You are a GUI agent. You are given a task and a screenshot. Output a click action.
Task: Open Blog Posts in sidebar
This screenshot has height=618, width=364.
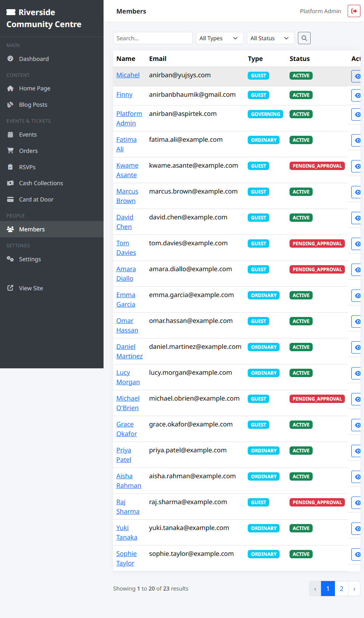click(33, 105)
